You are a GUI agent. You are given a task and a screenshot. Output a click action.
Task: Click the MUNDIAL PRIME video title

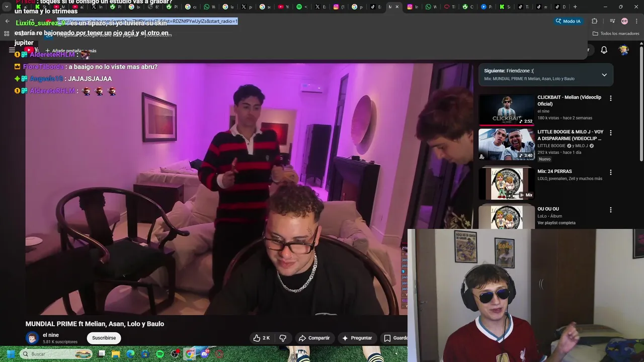point(95,324)
